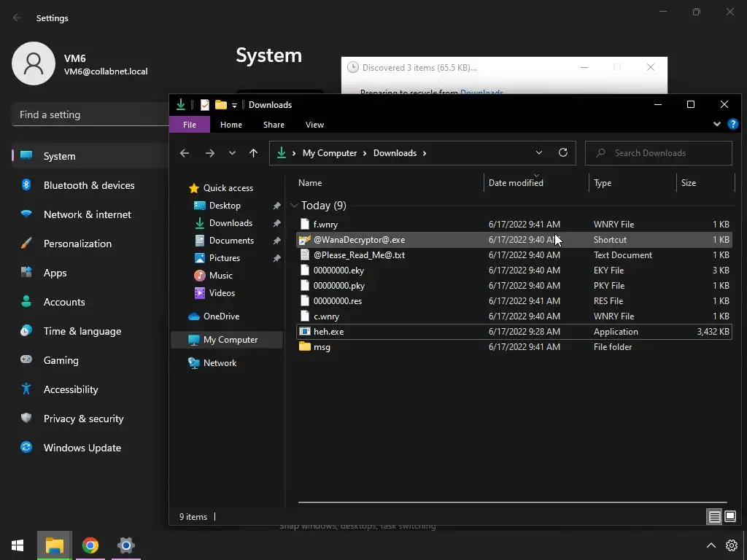The image size is (747, 560).
Task: Switch to large thumbnails view icon
Action: 729,516
